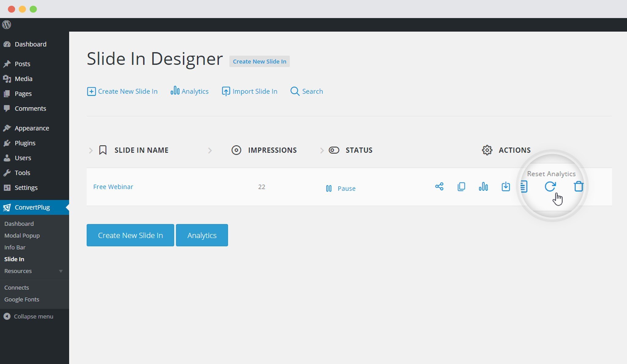The height and width of the screenshot is (364, 627).
Task: Open the Modal Popup submenu item
Action: (22, 236)
